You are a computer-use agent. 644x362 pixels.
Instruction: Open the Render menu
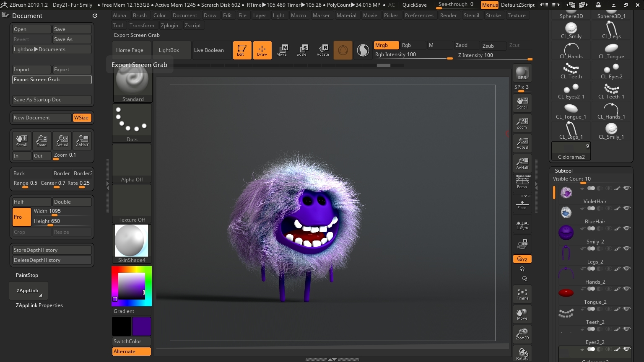[448, 16]
